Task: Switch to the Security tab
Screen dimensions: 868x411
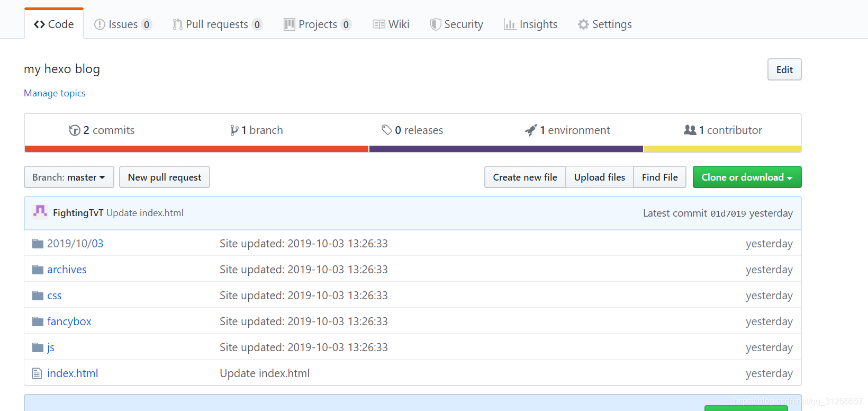Action: [457, 24]
